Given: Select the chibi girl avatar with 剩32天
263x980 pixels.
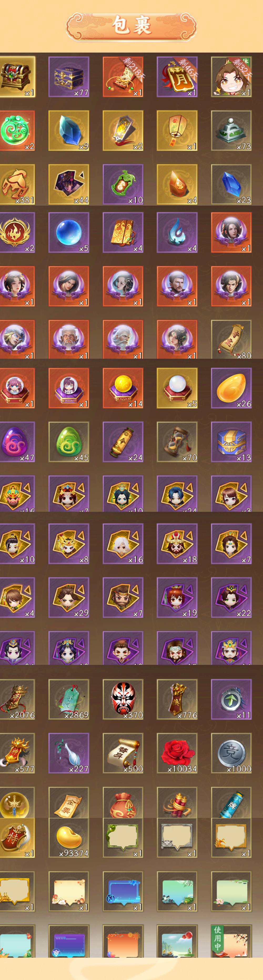Looking at the screenshot, I should [x=231, y=77].
